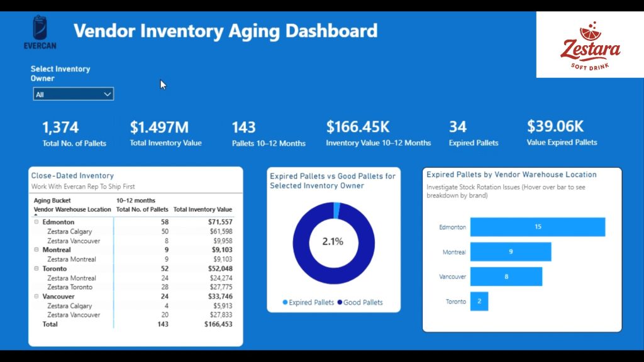
Task: Click the Value Expired Pallets $39.06K card
Action: pos(562,133)
